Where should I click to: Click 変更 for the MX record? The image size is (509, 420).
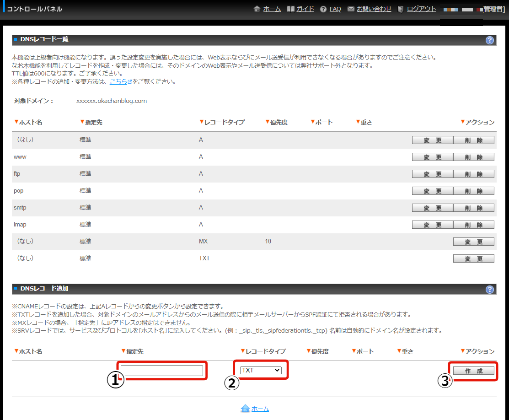[473, 242]
